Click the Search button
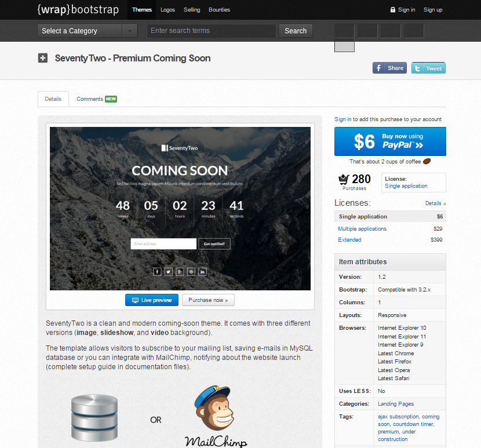This screenshot has width=481, height=448. pyautogui.click(x=296, y=31)
